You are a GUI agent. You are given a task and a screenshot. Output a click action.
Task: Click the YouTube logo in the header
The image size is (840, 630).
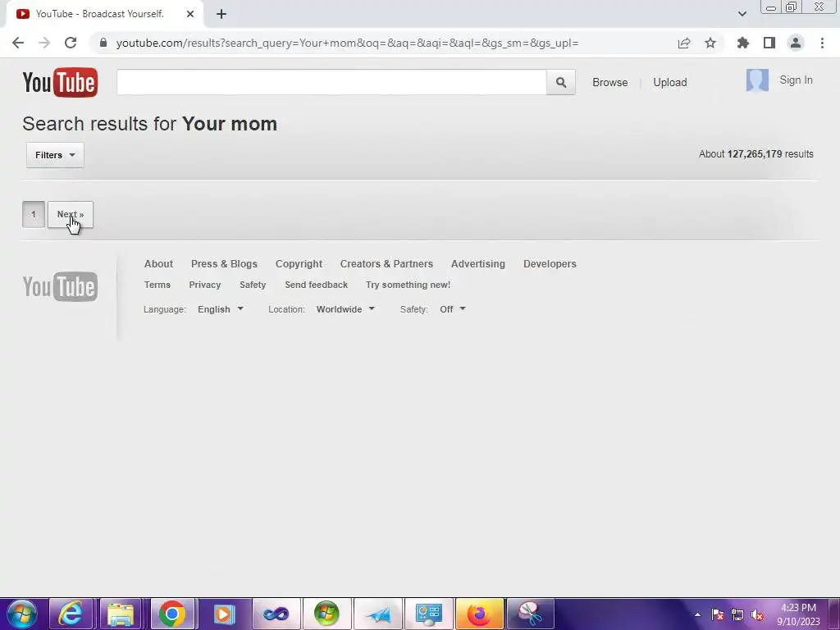pos(60,83)
